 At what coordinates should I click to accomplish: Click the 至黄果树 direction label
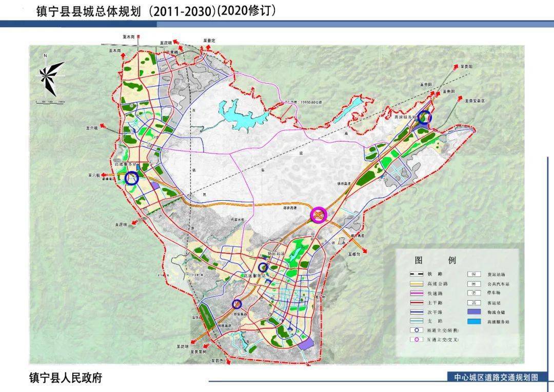pyautogui.click(x=198, y=352)
